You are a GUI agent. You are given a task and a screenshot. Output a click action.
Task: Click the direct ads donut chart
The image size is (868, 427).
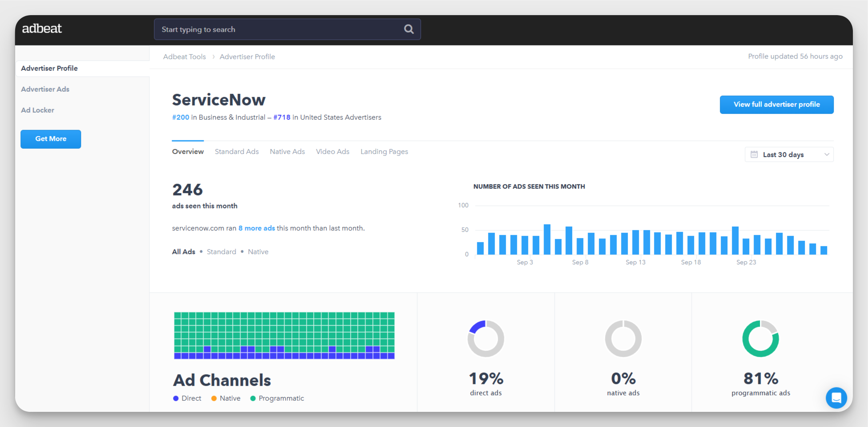[485, 338]
